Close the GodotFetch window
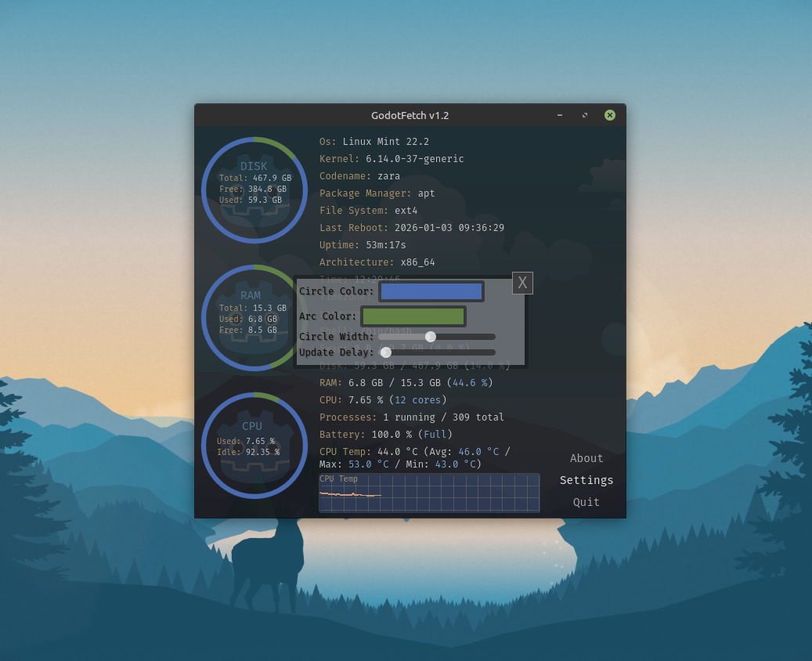The width and height of the screenshot is (812, 661). pos(610,115)
